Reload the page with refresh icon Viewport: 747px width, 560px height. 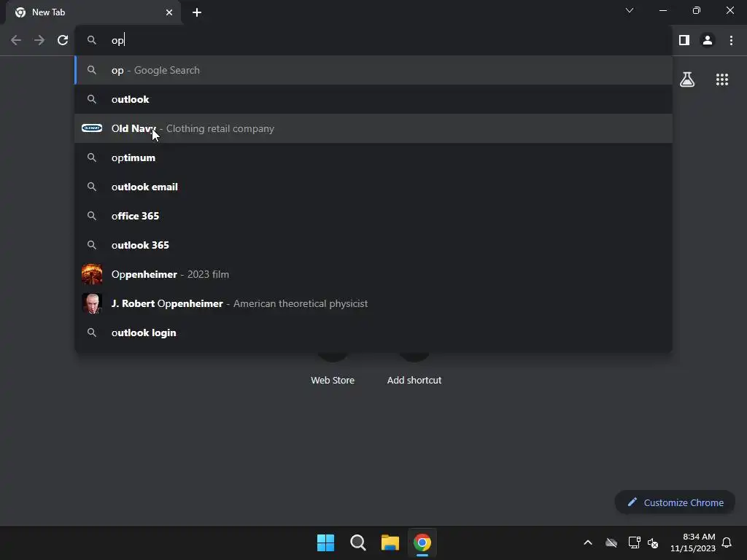pyautogui.click(x=63, y=41)
